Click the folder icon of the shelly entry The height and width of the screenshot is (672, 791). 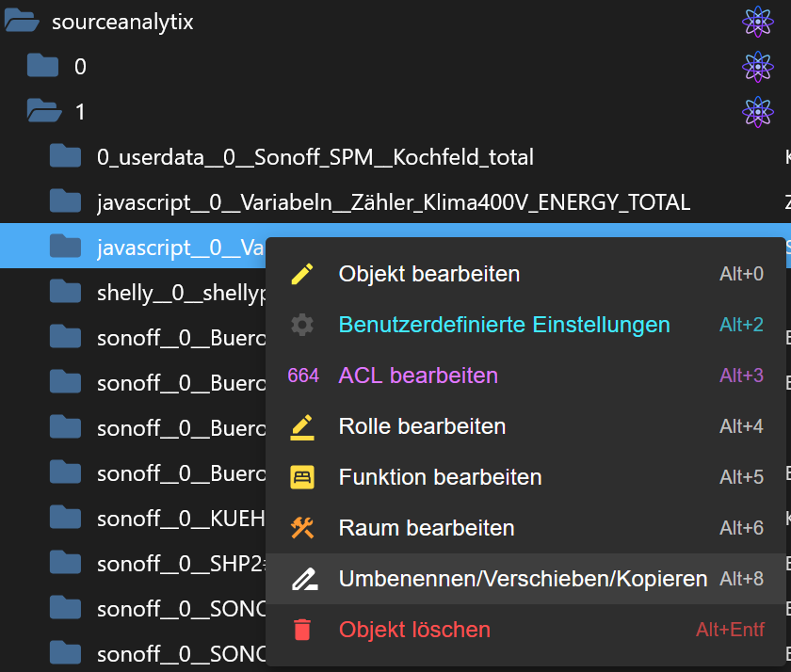tap(66, 293)
